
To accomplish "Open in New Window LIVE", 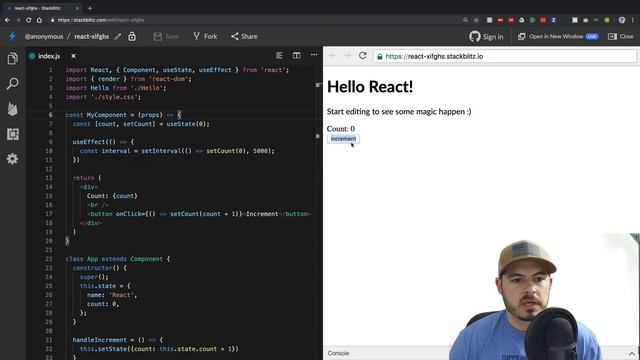I will click(558, 36).
